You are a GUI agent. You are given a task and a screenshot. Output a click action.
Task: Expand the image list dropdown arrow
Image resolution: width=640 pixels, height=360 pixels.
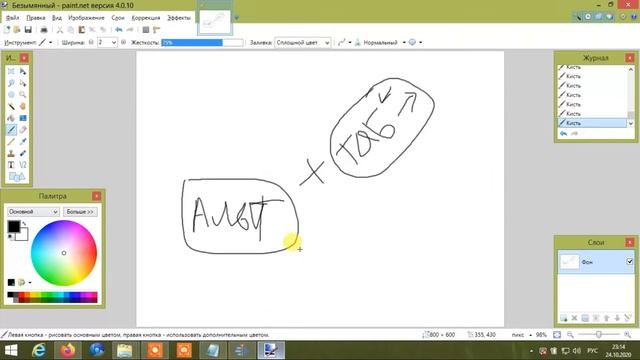(236, 18)
